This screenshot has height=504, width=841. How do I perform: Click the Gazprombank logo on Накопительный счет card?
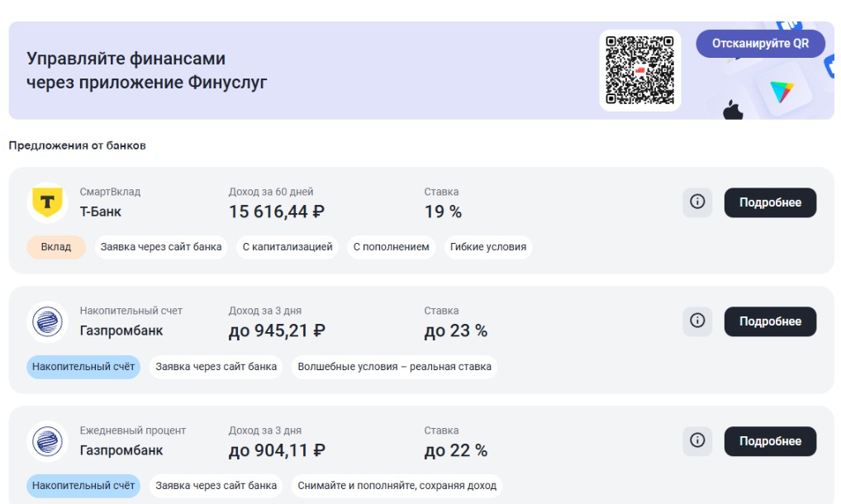[47, 321]
